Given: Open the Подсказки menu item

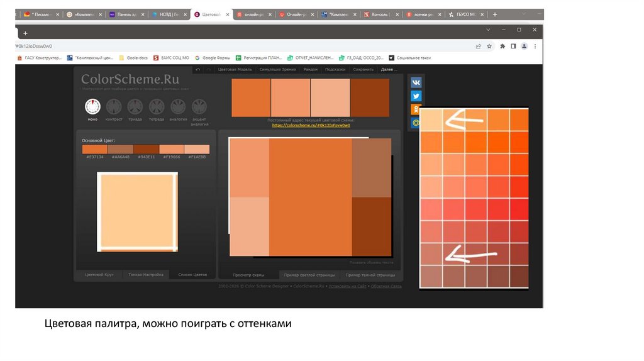Looking at the screenshot, I should point(335,69).
